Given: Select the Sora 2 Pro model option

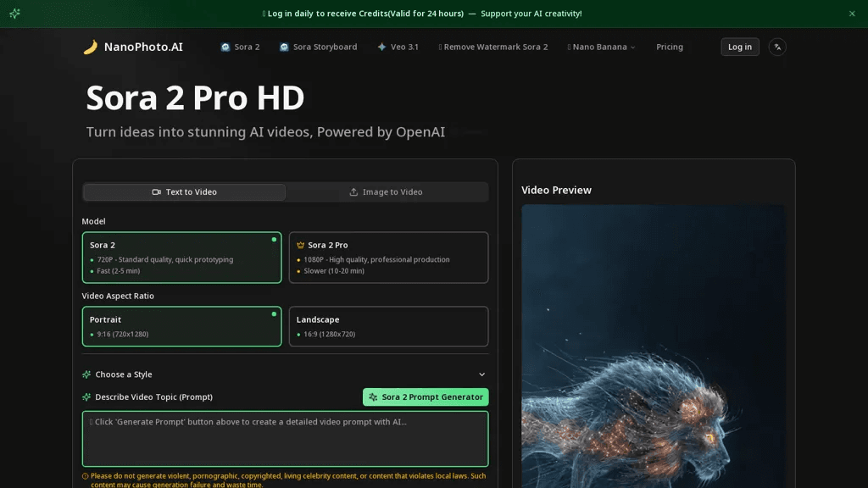Looking at the screenshot, I should click(x=388, y=258).
